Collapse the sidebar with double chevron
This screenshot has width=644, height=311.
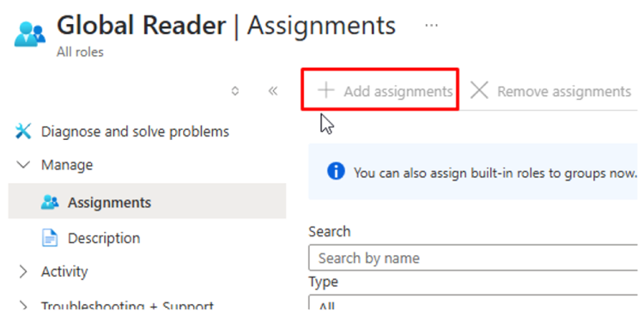[273, 91]
